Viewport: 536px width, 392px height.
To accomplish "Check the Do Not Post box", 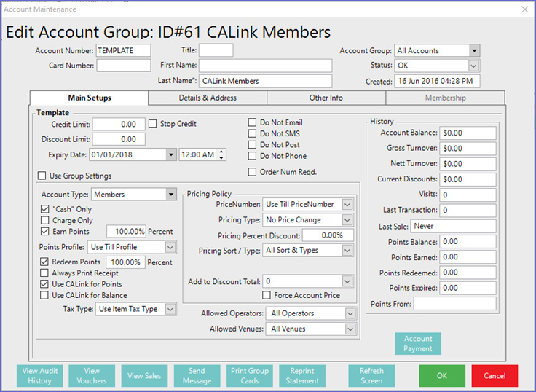I will coord(252,145).
